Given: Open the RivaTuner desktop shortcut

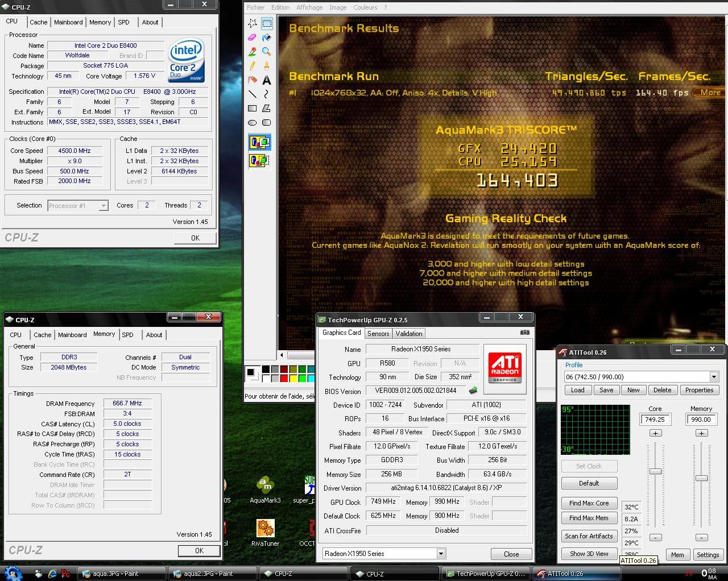Looking at the screenshot, I should click(x=265, y=533).
